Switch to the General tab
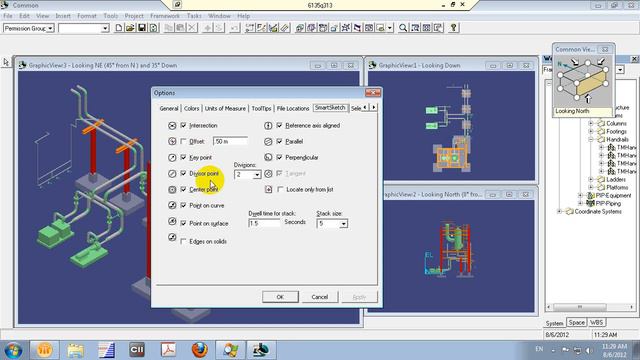 [169, 109]
